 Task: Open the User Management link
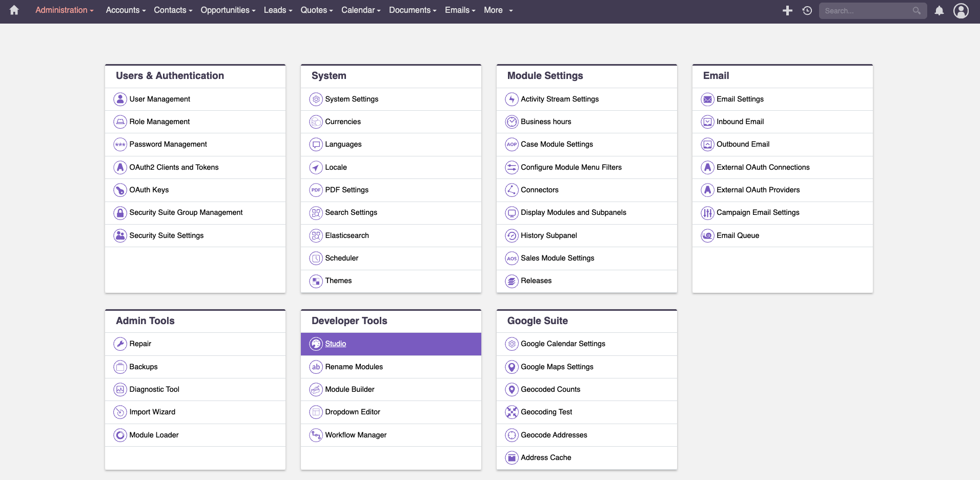coord(159,99)
